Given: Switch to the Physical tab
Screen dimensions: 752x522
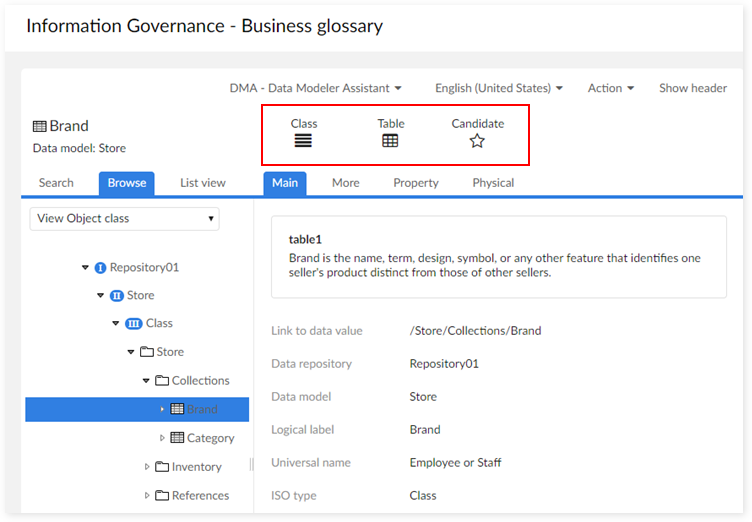Looking at the screenshot, I should coord(493,183).
